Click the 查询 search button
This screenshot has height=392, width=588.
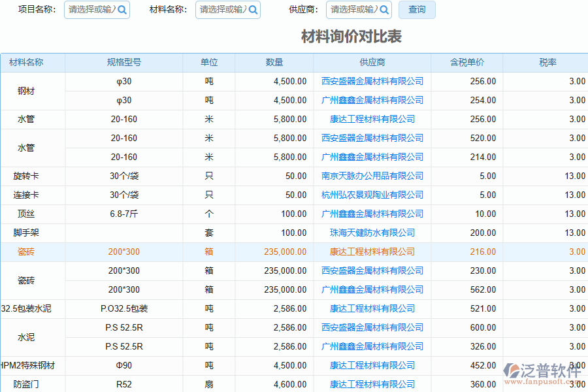[x=417, y=10]
